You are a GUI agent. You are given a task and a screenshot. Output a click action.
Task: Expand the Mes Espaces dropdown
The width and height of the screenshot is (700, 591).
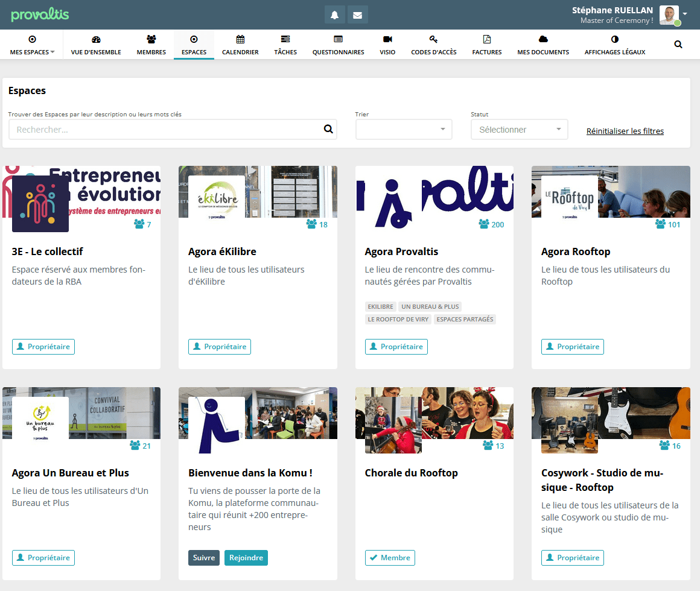[32, 45]
